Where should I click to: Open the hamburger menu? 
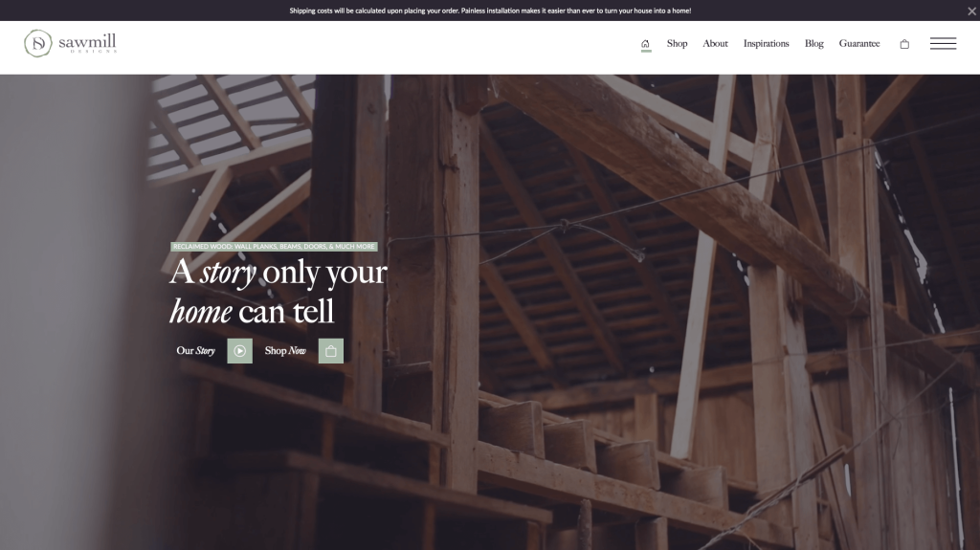[943, 43]
